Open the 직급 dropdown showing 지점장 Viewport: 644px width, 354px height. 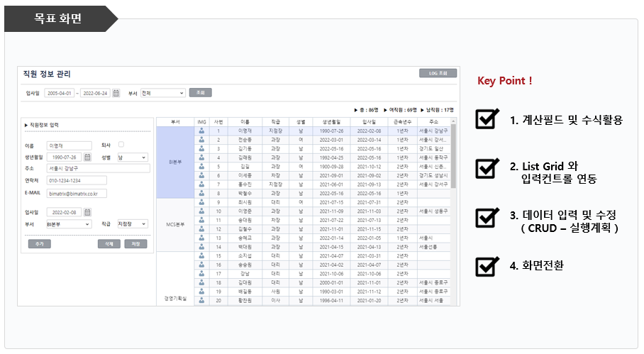[133, 224]
